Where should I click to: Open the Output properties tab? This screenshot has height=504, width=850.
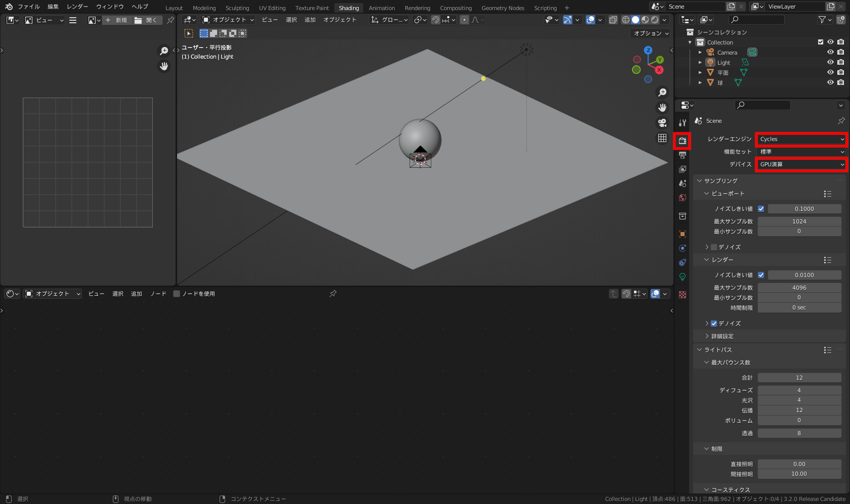(683, 155)
